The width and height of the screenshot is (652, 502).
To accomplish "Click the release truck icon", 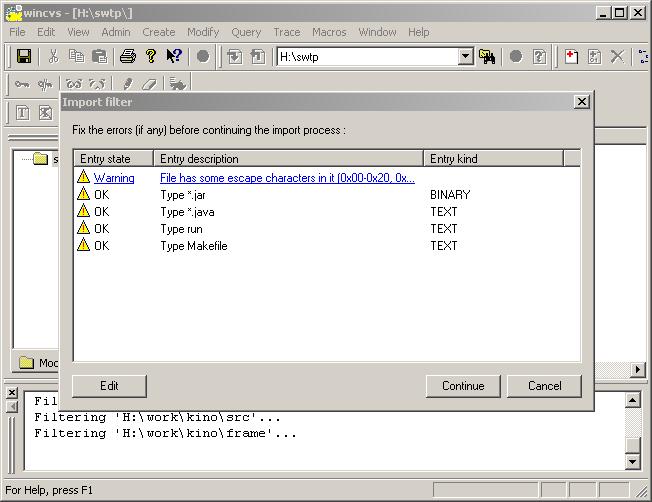I will [x=178, y=84].
